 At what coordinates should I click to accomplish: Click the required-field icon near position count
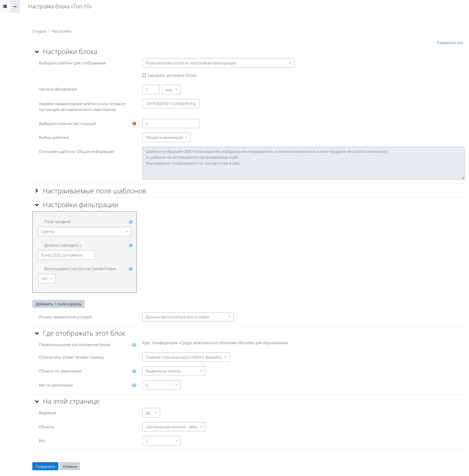coord(134,124)
